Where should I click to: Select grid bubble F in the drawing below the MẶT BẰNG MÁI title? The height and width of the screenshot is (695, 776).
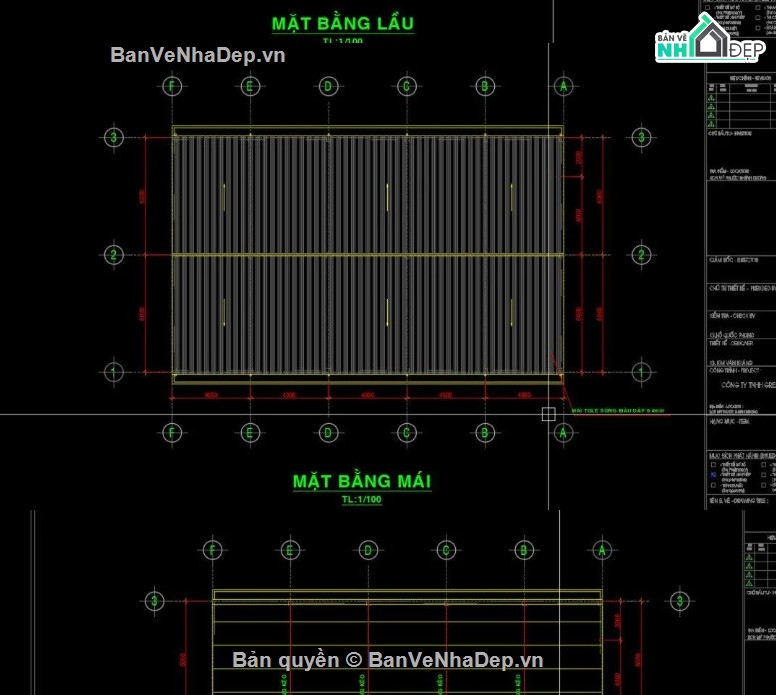[x=212, y=550]
